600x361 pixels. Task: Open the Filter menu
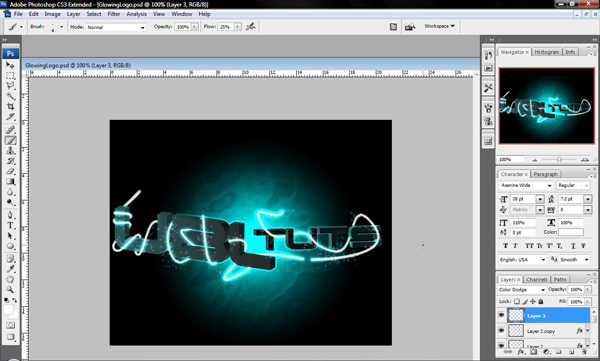(x=114, y=14)
